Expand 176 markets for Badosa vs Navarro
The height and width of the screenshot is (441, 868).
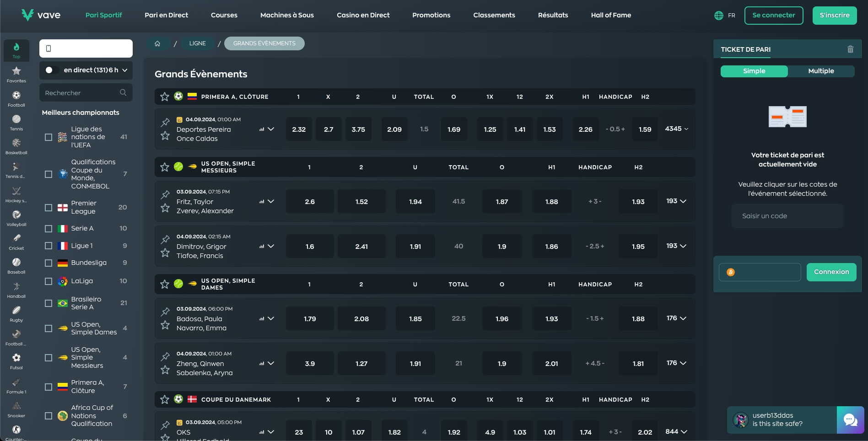[x=676, y=318]
